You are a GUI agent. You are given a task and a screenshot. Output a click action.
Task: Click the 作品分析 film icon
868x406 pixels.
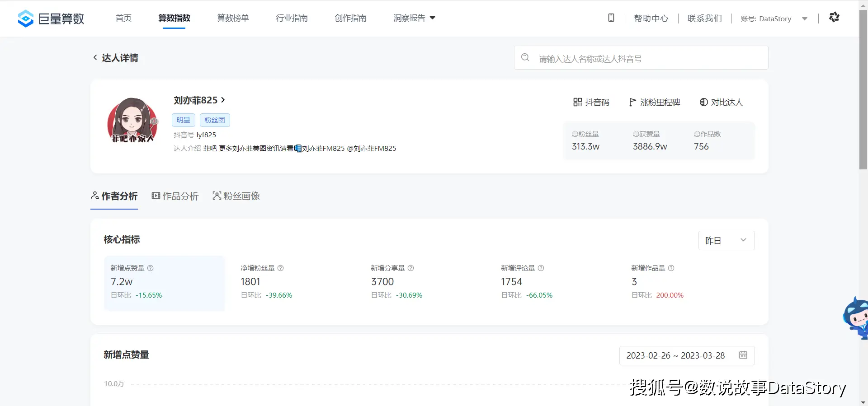pos(156,196)
